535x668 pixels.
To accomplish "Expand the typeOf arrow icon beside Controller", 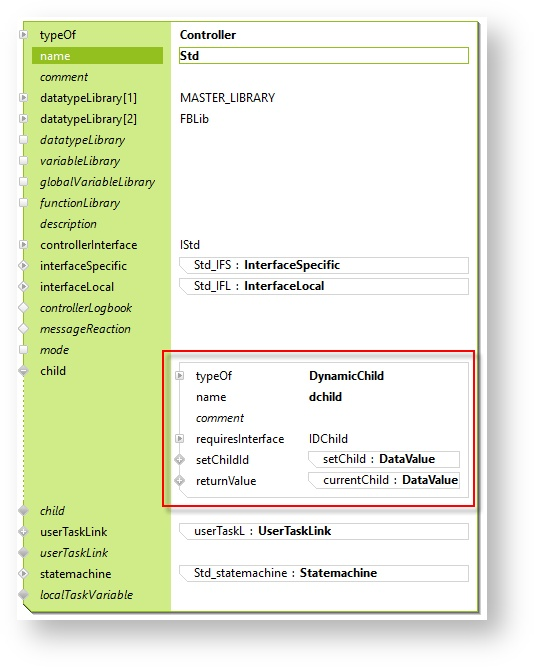I will (x=23, y=35).
